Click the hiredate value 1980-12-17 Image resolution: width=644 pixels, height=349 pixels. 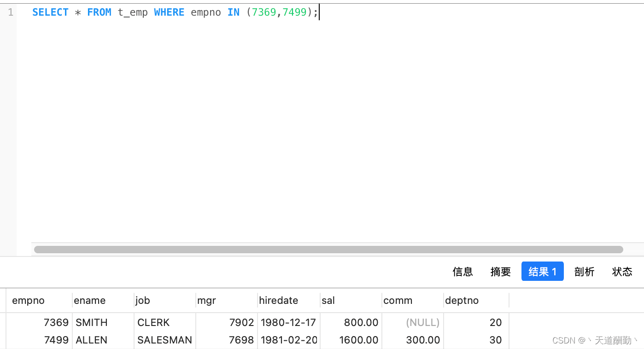pos(289,322)
